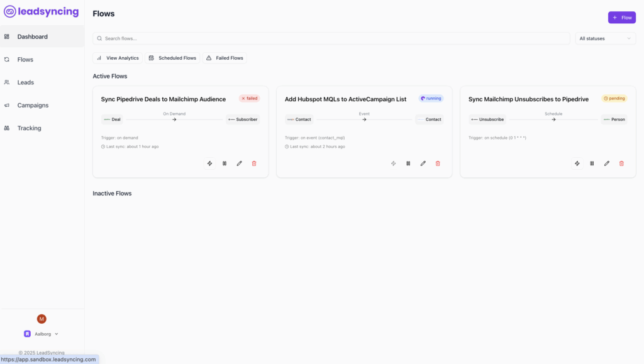Open Add Hubspot MQLs to ActiveCampaign List title
This screenshot has width=644, height=364.
click(x=345, y=99)
